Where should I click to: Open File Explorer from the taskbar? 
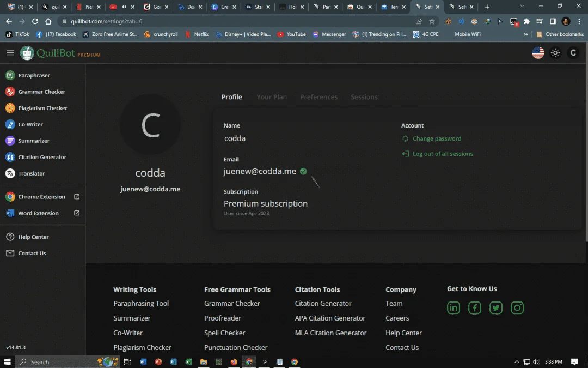[x=204, y=362]
